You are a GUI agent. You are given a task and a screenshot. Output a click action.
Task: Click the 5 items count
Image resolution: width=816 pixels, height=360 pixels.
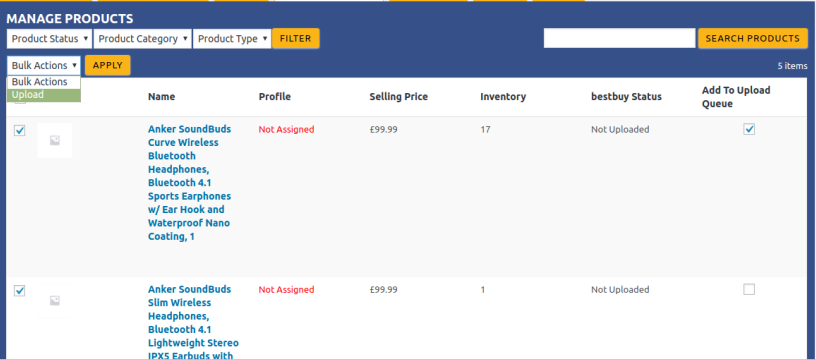(x=793, y=66)
